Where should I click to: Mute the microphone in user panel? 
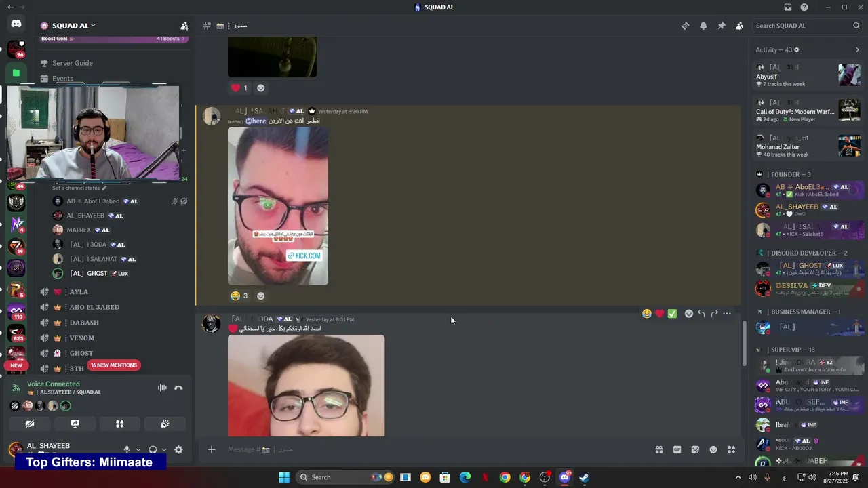(x=127, y=449)
